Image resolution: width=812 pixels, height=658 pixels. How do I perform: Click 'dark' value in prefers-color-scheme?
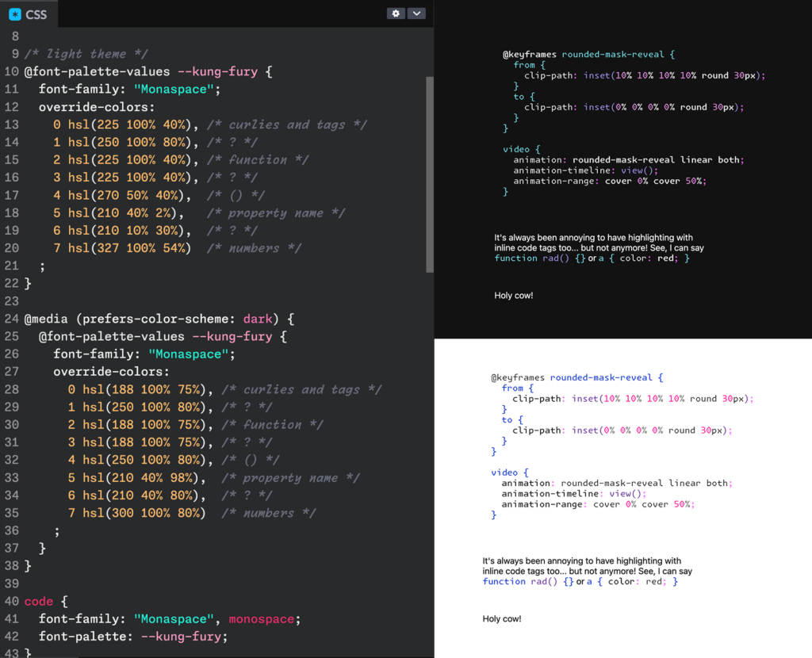(x=258, y=319)
